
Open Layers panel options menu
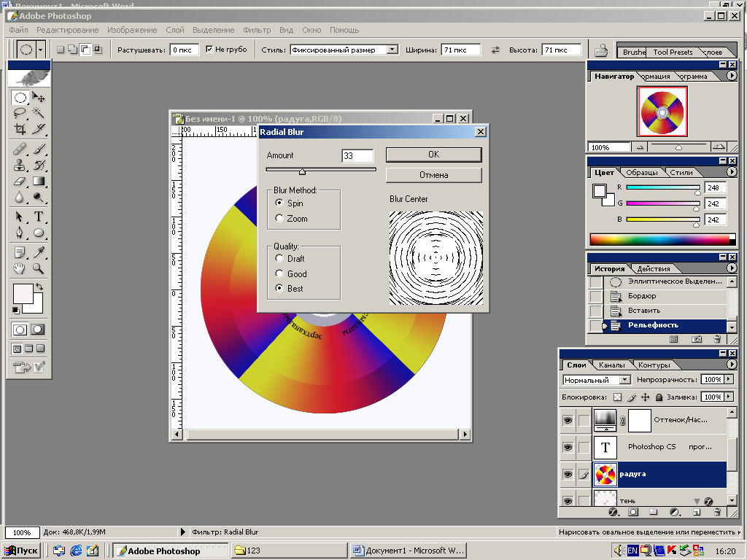pyautogui.click(x=731, y=365)
